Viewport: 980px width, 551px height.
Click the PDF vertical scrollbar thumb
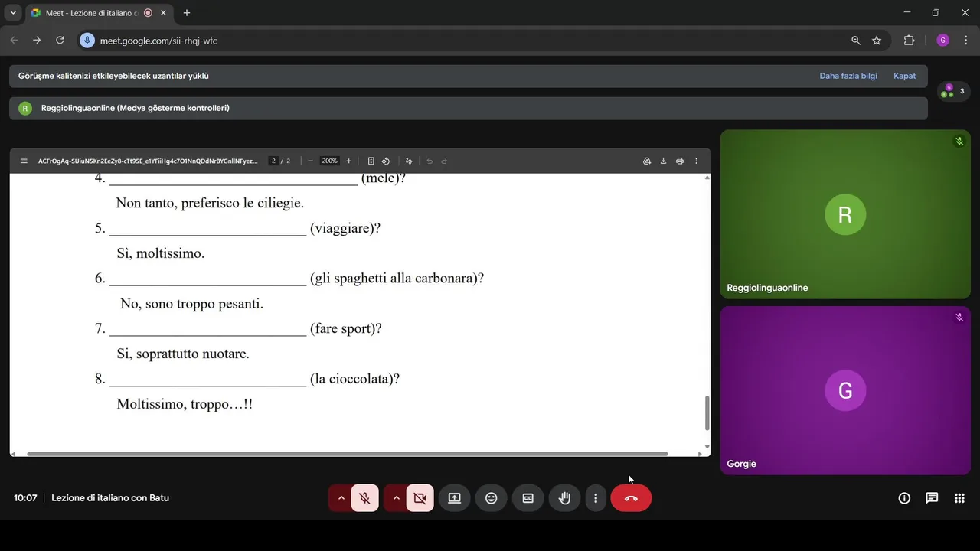(x=707, y=413)
